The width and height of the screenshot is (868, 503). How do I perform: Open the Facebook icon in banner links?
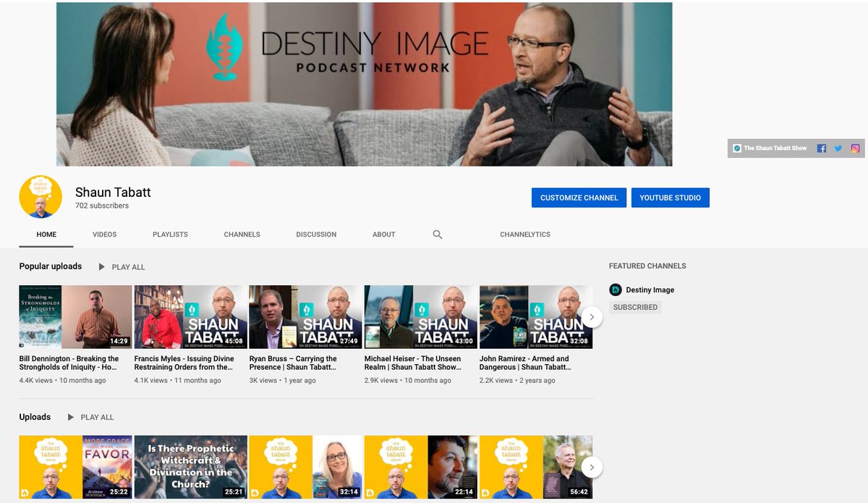(822, 148)
